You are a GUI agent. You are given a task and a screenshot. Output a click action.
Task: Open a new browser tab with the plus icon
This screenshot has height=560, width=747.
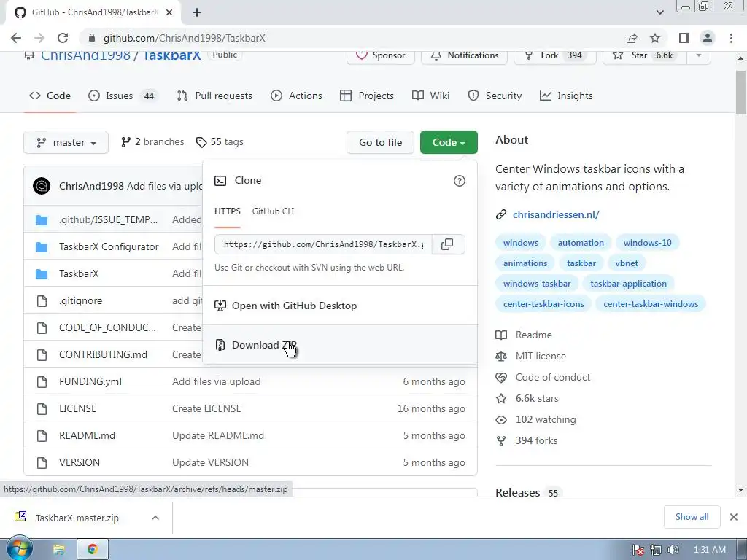tap(197, 12)
